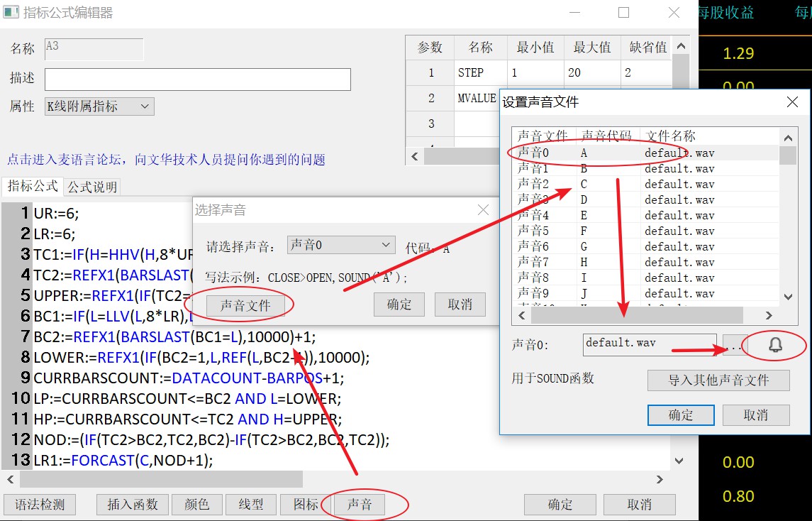
Task: Click the 线型 button
Action: [250, 505]
